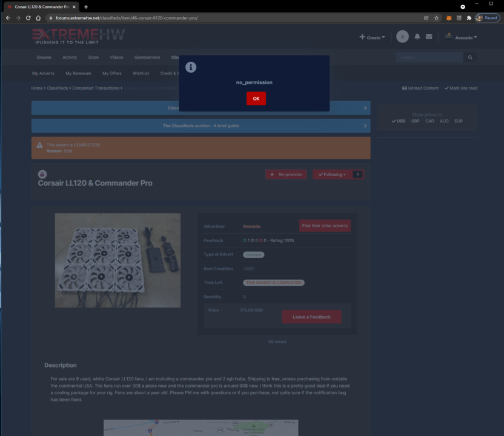Expand the Avacado user account menu
Image resolution: width=504 pixels, height=436 pixels.
point(461,38)
